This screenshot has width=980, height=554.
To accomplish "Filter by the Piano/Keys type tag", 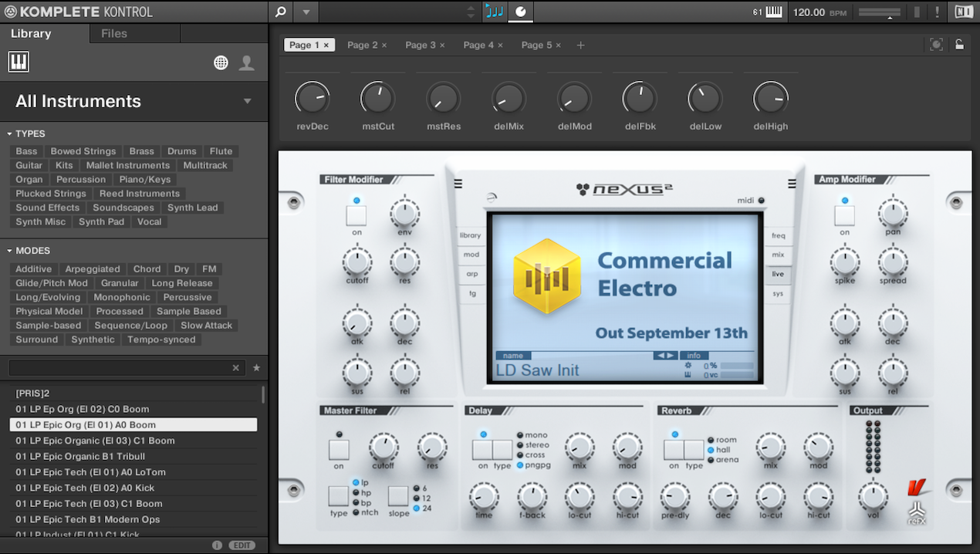I will point(145,179).
